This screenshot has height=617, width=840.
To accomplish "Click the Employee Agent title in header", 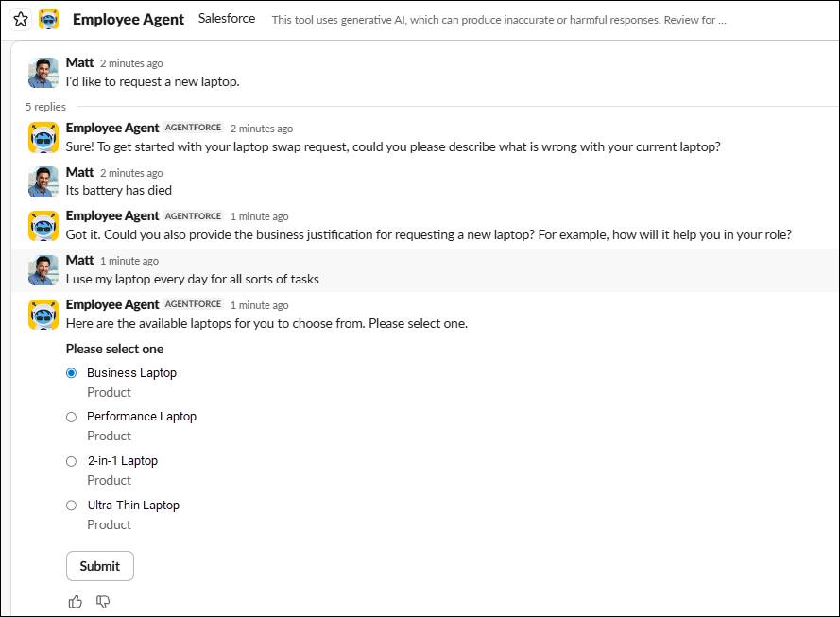I will pos(129,19).
